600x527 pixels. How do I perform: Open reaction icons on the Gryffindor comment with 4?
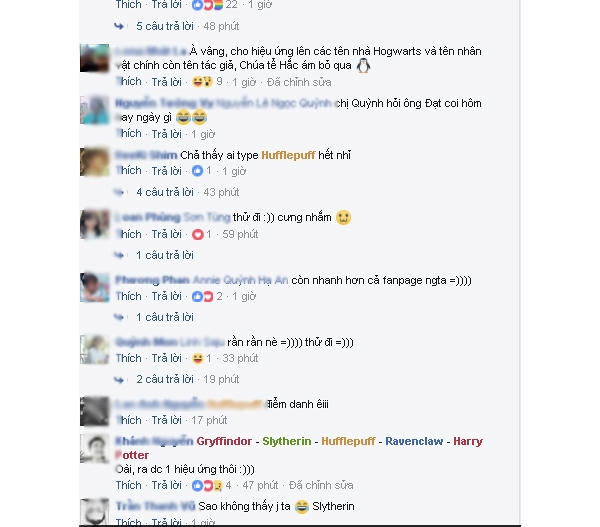coord(207,485)
